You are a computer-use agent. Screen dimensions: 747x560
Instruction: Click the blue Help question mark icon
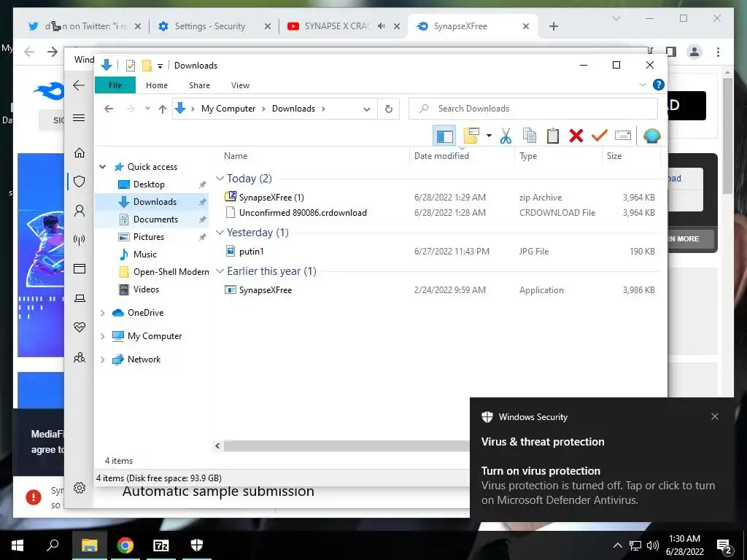(x=659, y=85)
